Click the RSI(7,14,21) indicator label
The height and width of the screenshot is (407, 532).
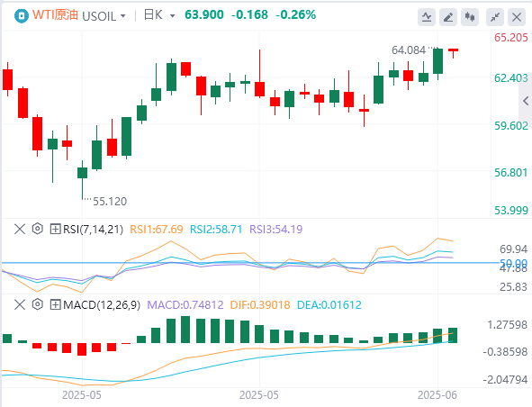click(x=93, y=230)
